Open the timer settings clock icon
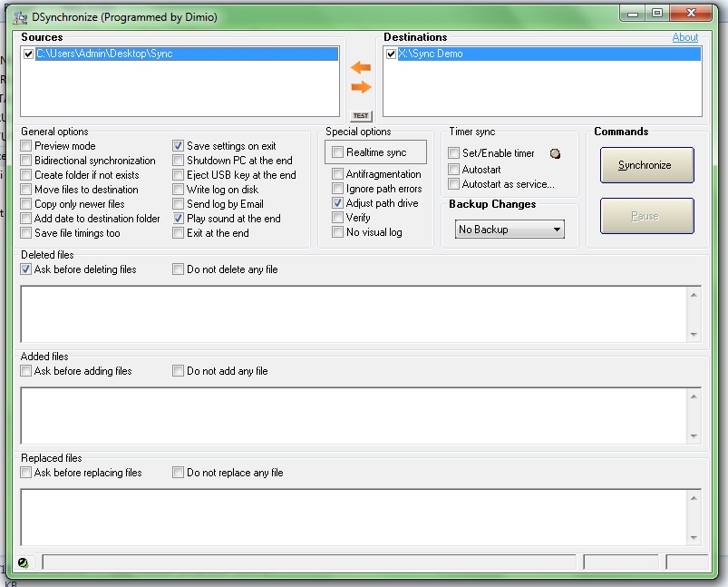 click(555, 153)
